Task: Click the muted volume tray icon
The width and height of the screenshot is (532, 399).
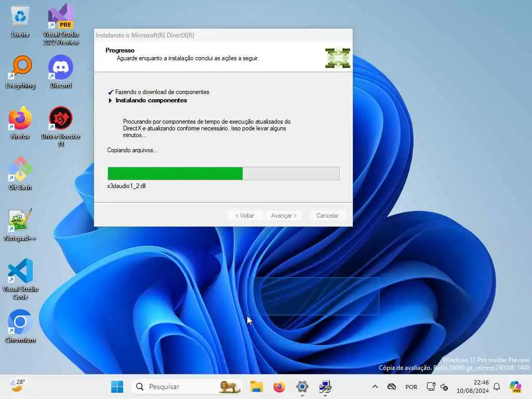Action: (x=444, y=387)
